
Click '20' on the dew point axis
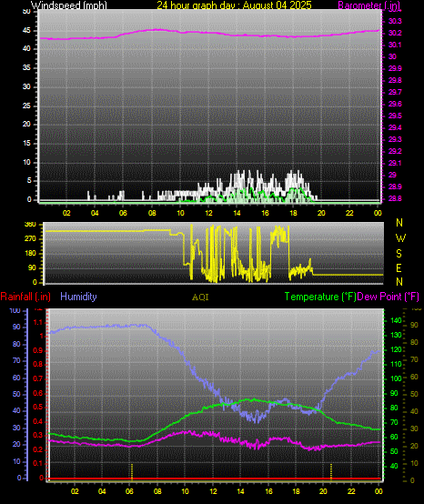414,446
